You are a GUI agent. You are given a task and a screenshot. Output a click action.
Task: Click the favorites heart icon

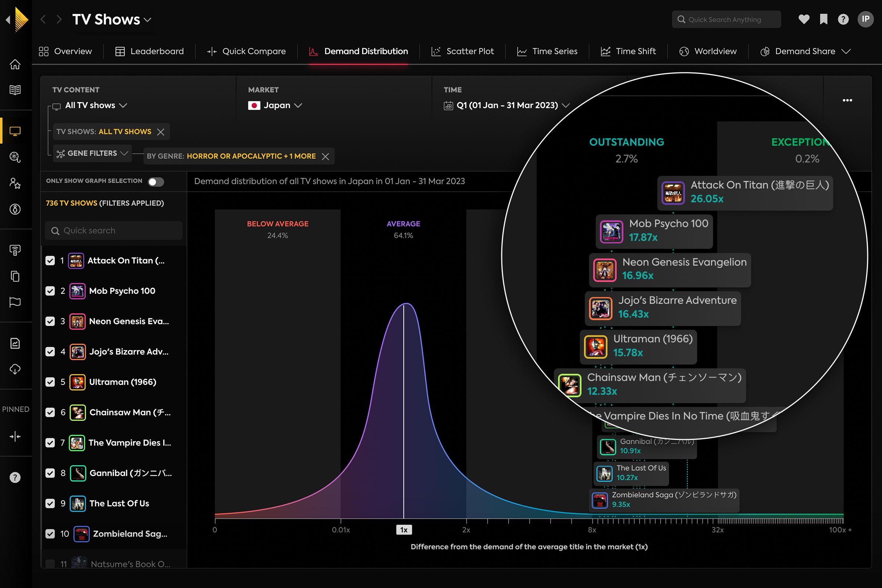point(804,19)
